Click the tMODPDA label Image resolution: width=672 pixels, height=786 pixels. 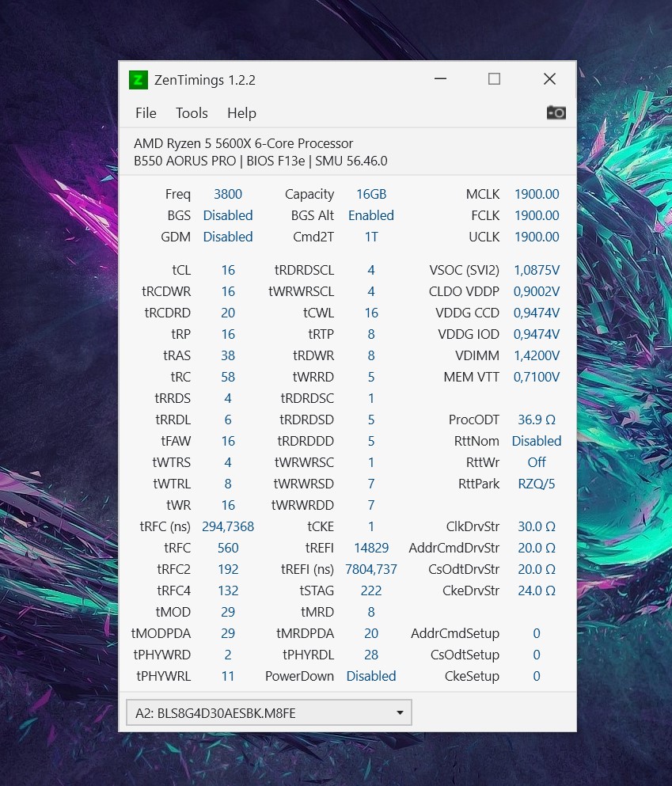point(161,633)
